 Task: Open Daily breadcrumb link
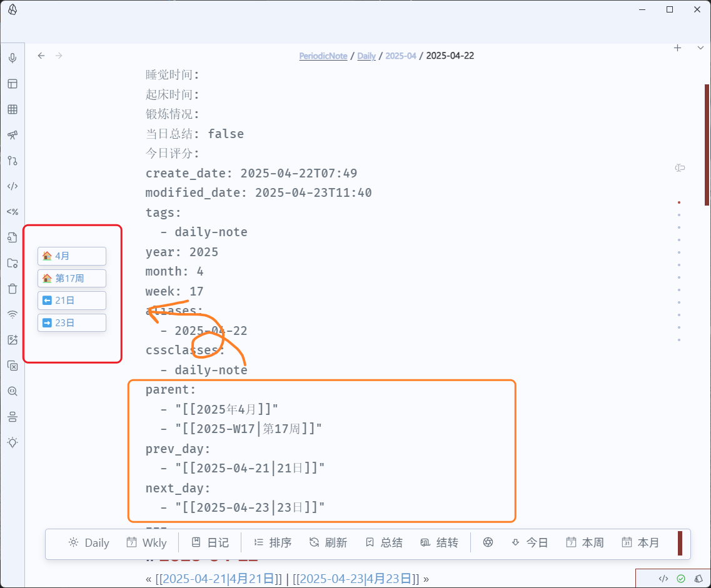(366, 56)
